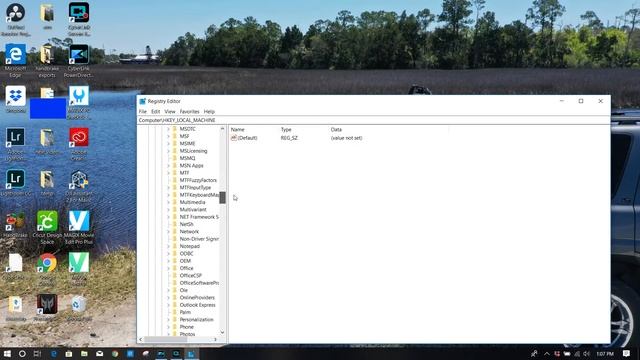
Task: Expand the Personalization key arrow
Action: point(168,320)
